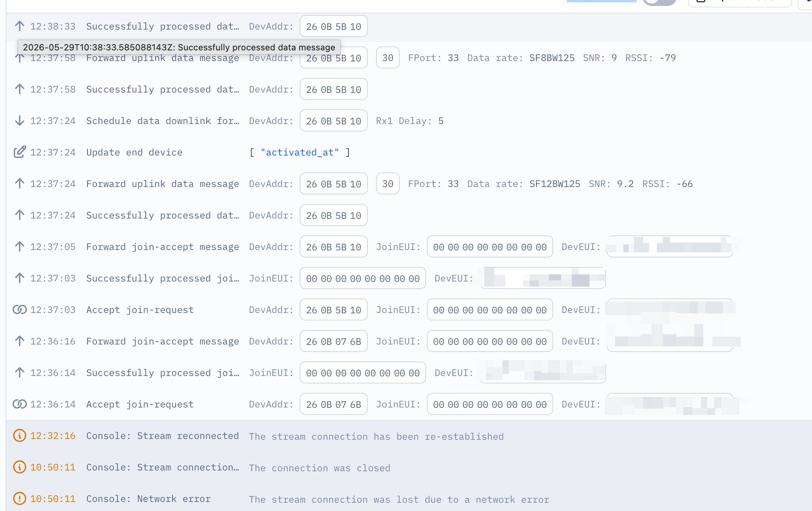Click Data rate SF8BW125 value
Image resolution: width=812 pixels, height=511 pixels.
coord(552,58)
